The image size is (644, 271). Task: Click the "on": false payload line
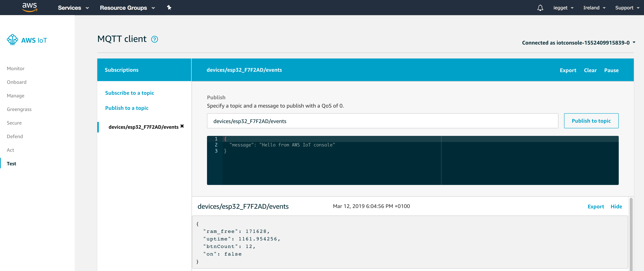click(222, 254)
